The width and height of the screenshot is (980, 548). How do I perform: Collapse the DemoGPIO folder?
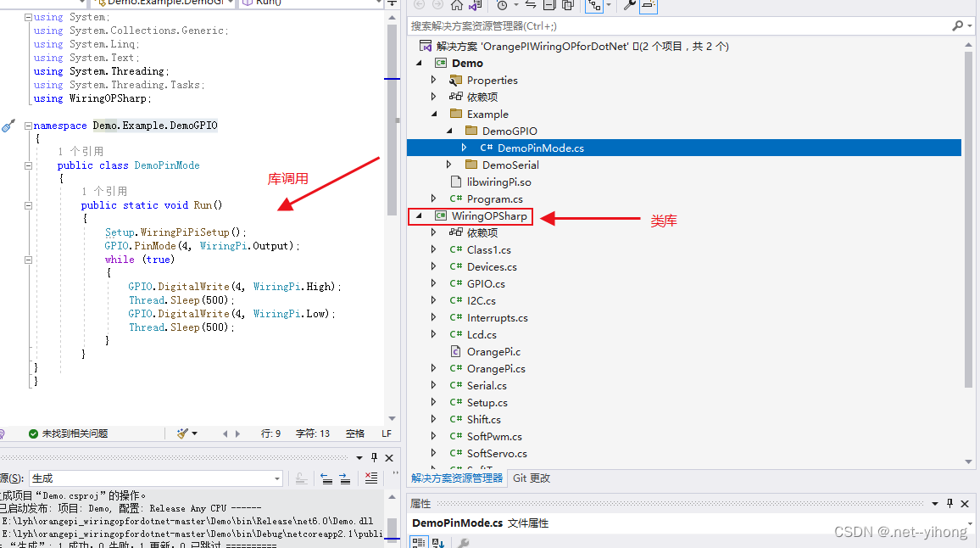(449, 131)
